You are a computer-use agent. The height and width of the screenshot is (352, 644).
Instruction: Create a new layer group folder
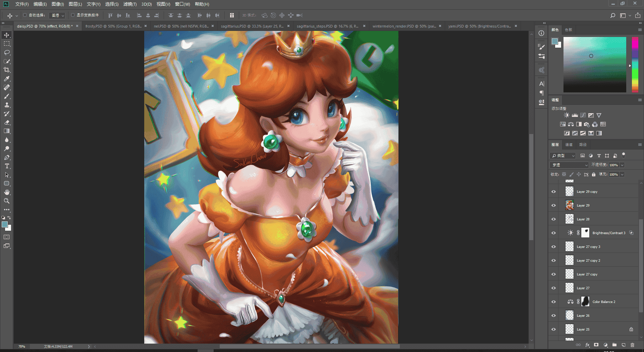tap(614, 345)
